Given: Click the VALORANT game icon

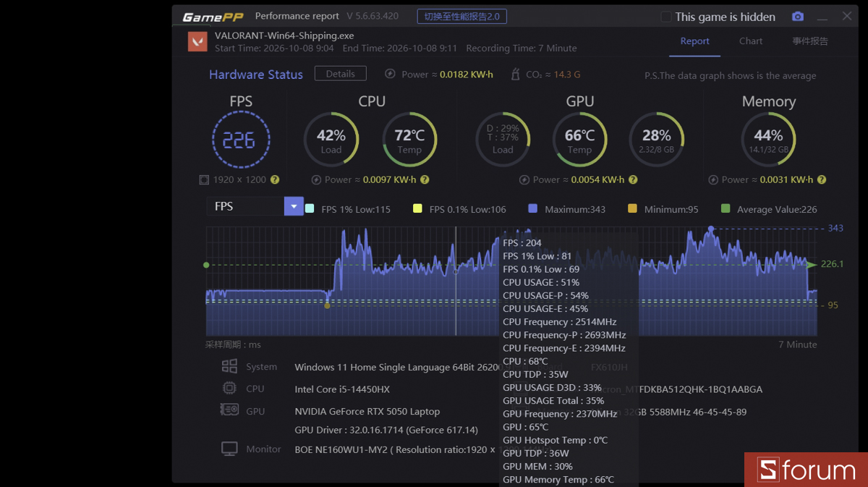Looking at the screenshot, I should click(197, 41).
